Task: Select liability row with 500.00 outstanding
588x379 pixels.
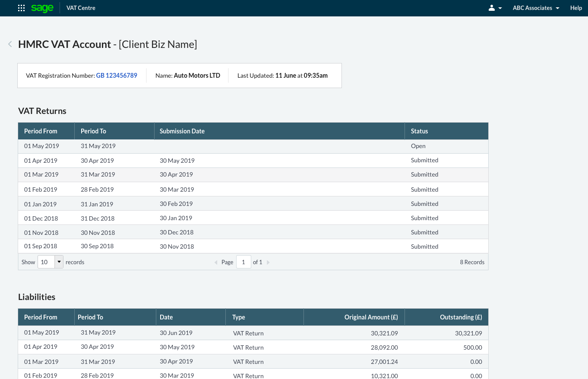Action: pyautogui.click(x=253, y=347)
